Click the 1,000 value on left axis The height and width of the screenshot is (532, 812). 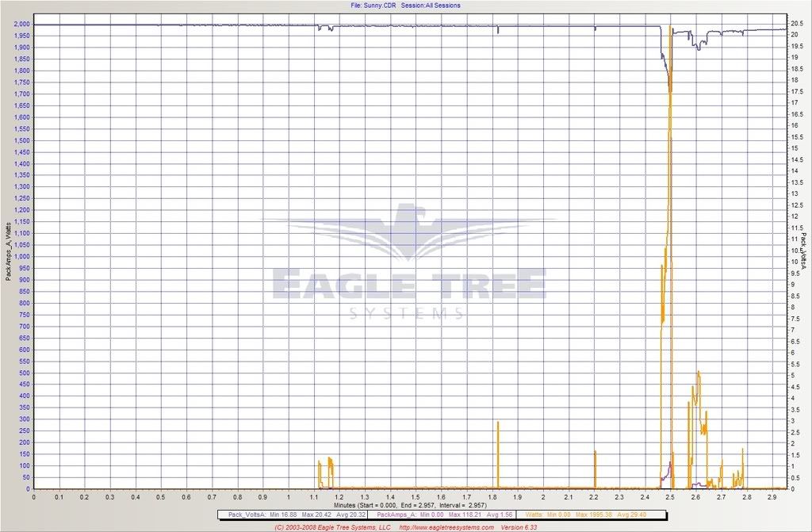[x=21, y=257]
